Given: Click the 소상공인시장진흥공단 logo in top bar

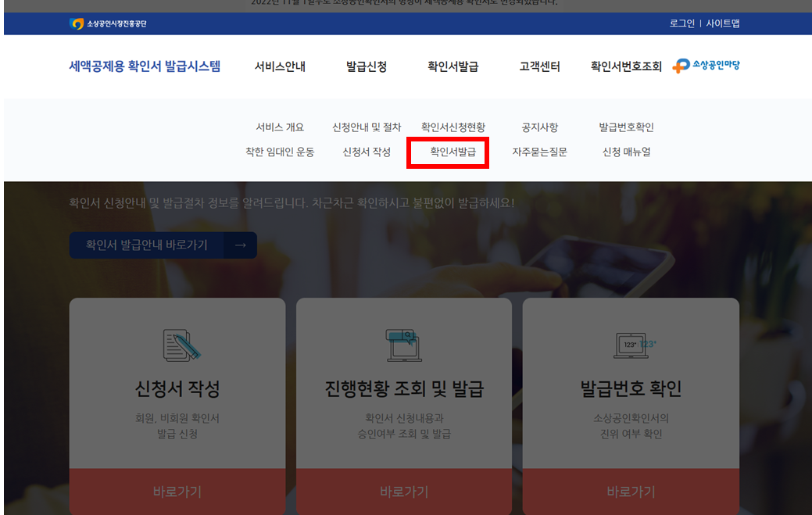Looking at the screenshot, I should [x=108, y=23].
